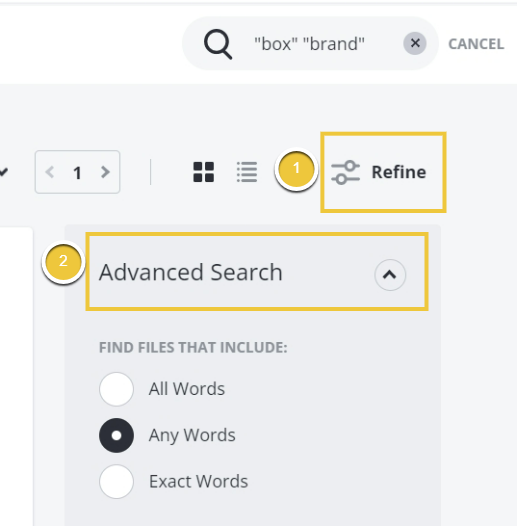
Task: Open the dropdown chevron at left edge
Action: coord(3,172)
